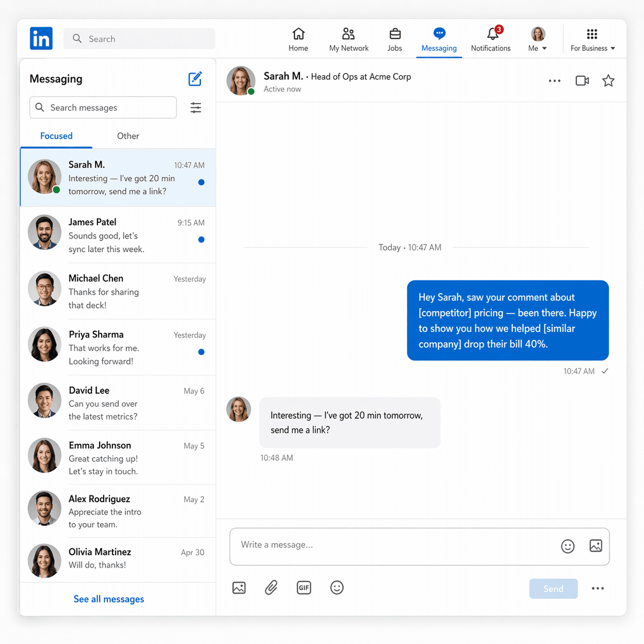
Task: Click the Me profile picture
Action: click(538, 34)
